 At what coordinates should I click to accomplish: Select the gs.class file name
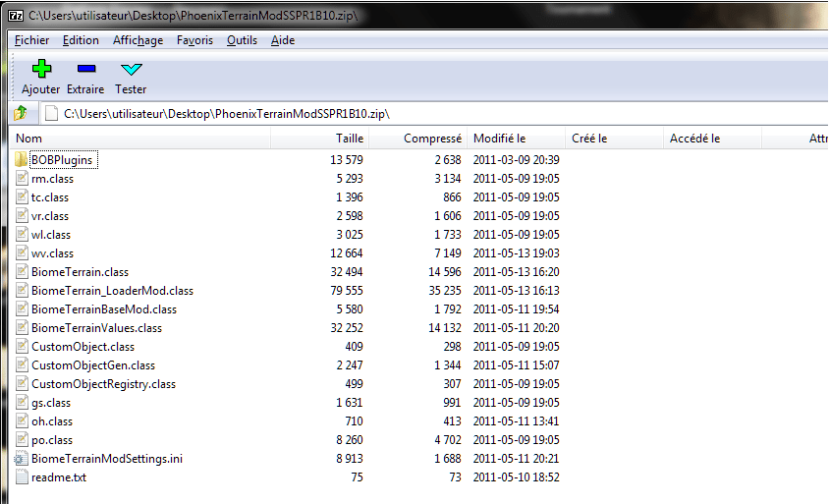[51, 404]
